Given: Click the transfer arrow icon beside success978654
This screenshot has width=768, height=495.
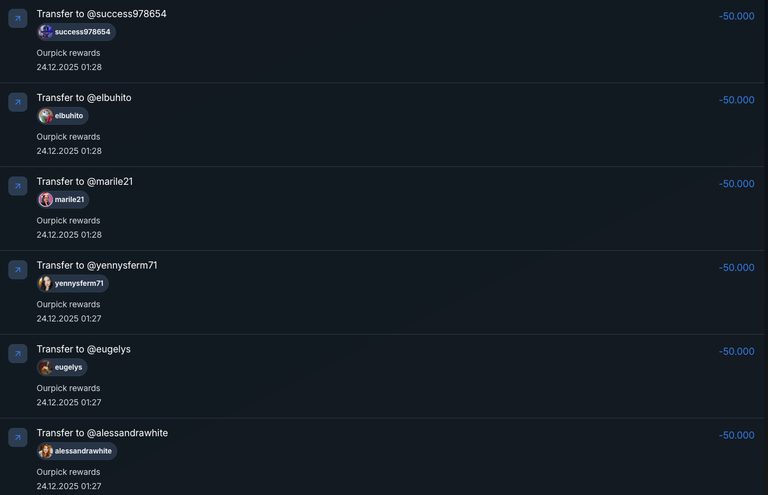Looking at the screenshot, I should [18, 18].
